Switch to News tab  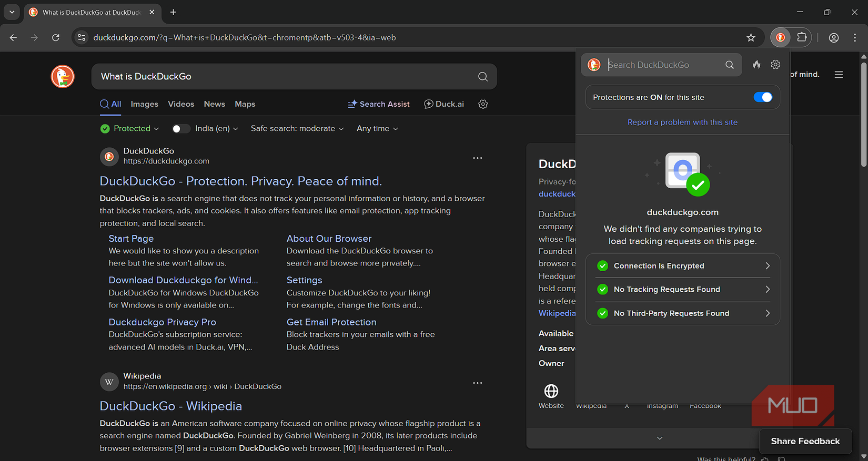(x=214, y=104)
